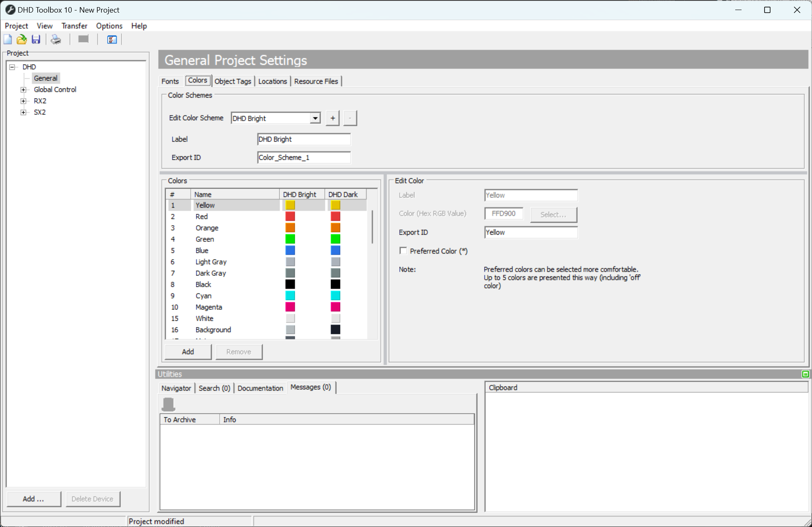Create a new project via toolbar icon
The image size is (812, 527).
8,39
